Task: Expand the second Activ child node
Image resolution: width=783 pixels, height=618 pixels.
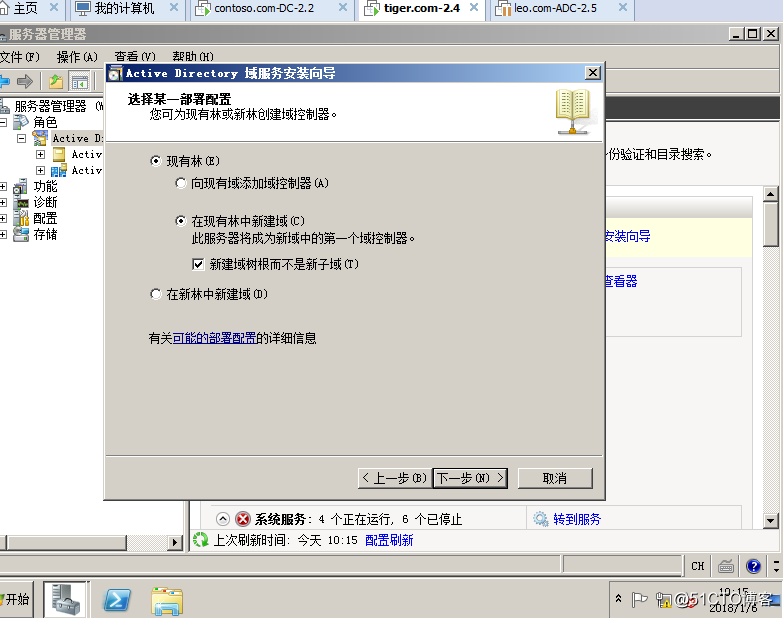Action: tap(40, 170)
